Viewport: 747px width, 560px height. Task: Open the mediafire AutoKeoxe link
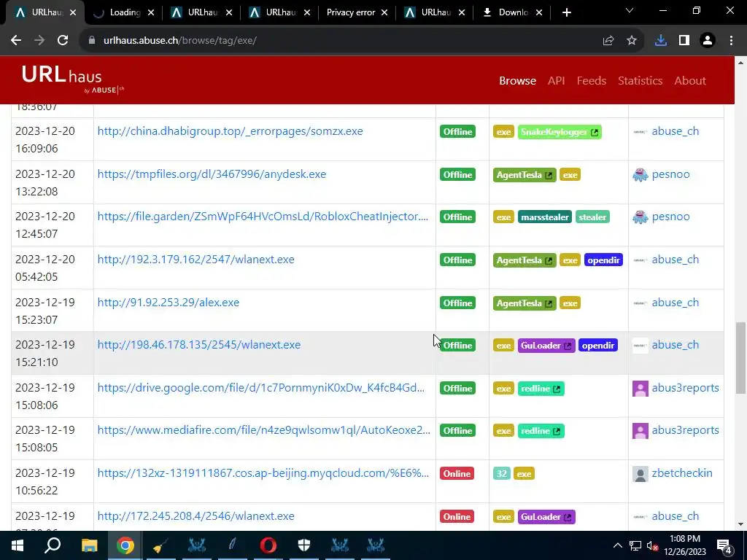(x=263, y=430)
